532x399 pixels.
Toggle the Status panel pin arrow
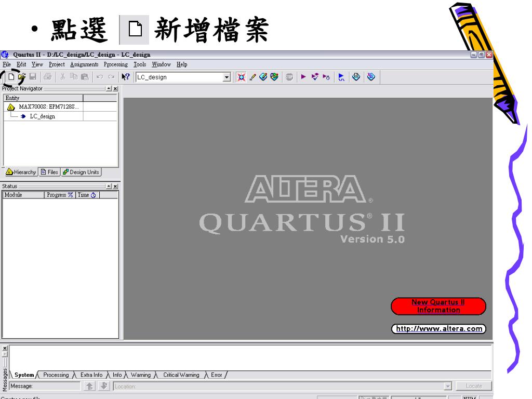(109, 187)
